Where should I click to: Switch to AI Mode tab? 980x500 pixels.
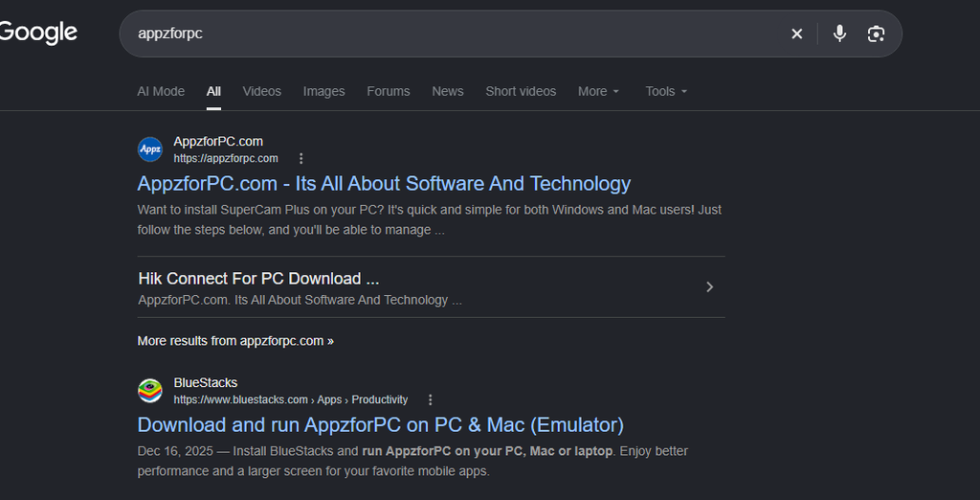[x=161, y=91]
